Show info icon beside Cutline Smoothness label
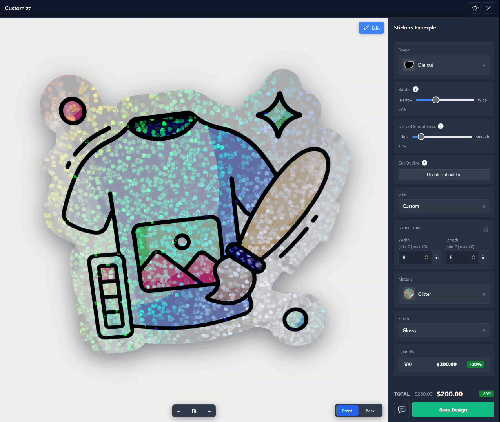This screenshot has height=422, width=500. coord(441,126)
